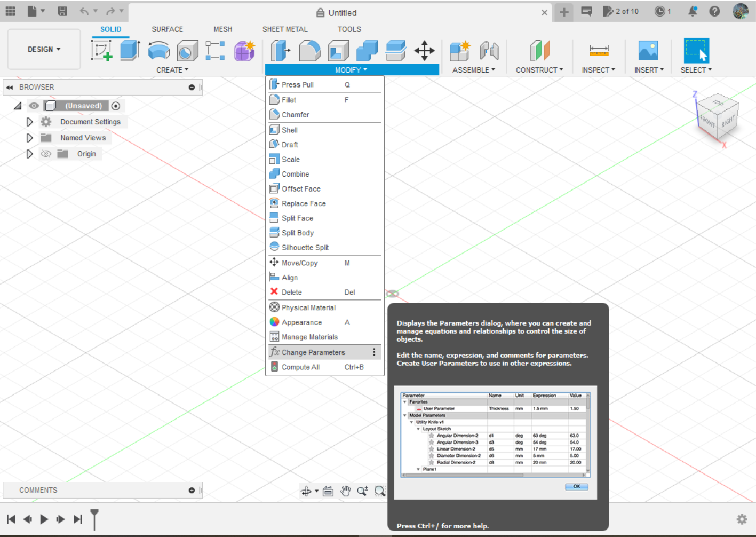Open the INSPECT dropdown menu

click(x=599, y=70)
